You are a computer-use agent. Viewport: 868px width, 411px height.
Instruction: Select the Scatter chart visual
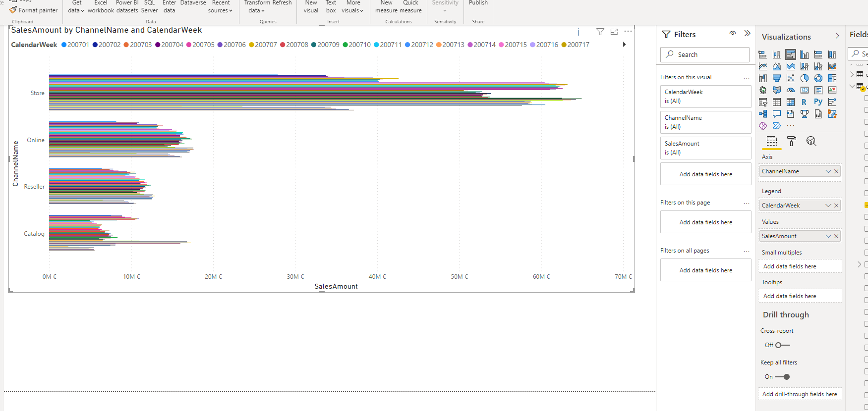coord(791,78)
